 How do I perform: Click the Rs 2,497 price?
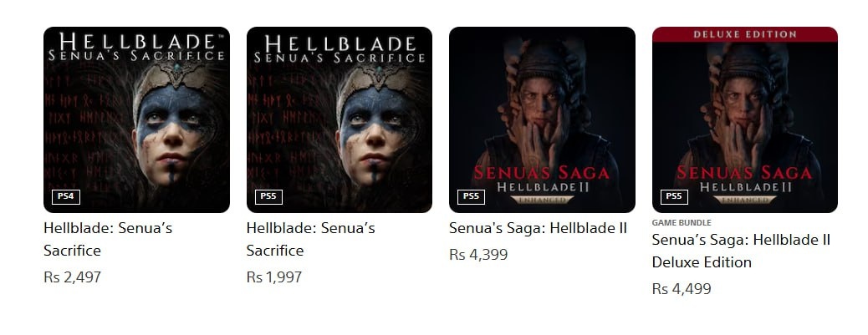pos(73,277)
